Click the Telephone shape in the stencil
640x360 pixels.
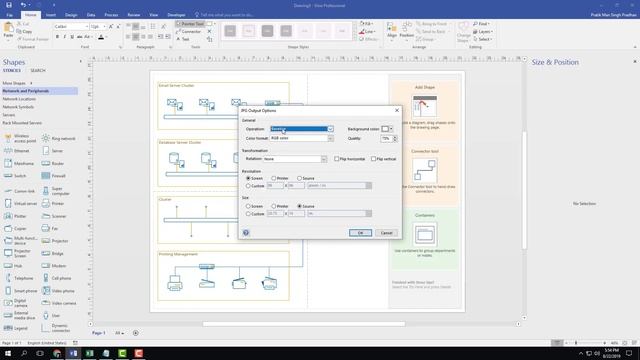point(18,278)
